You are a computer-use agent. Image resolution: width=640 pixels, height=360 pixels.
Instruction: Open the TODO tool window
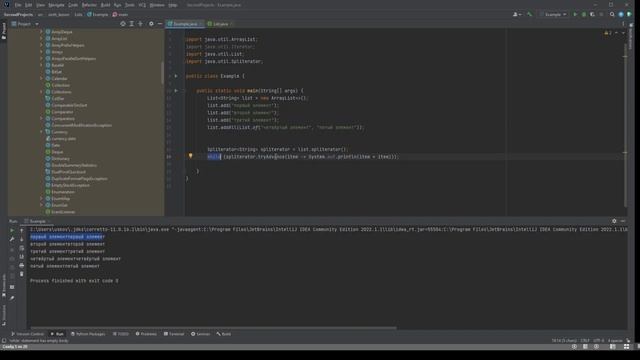(x=121, y=334)
